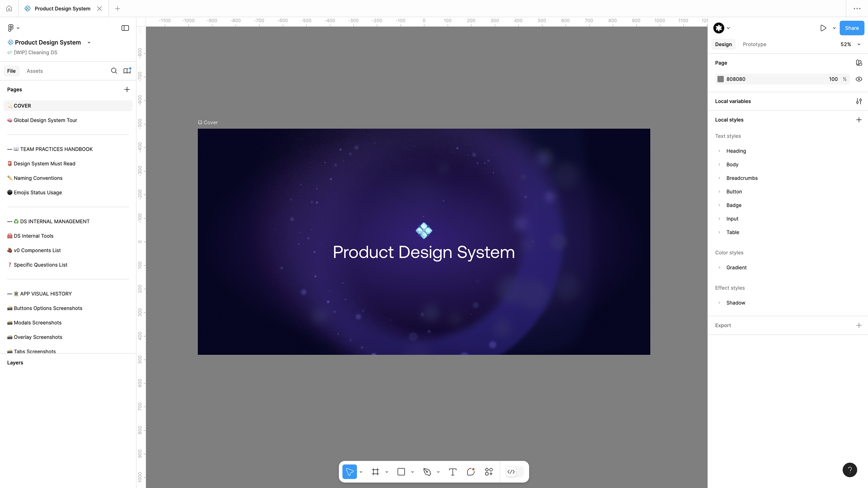Collapse the left sidebar panel

click(125, 27)
